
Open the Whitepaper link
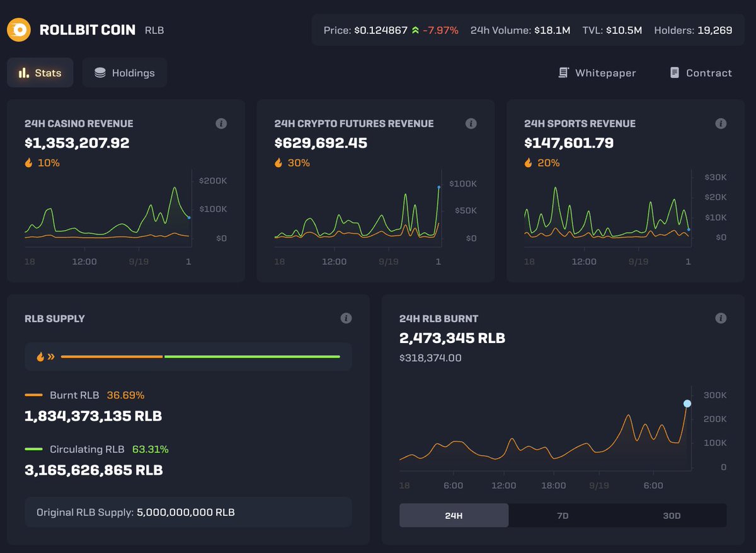[596, 73]
